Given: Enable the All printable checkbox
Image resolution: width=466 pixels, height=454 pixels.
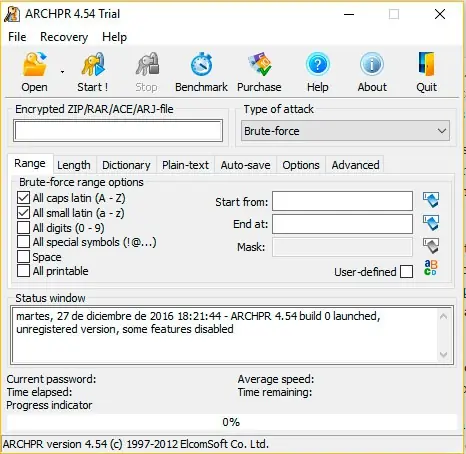Looking at the screenshot, I should (23, 271).
